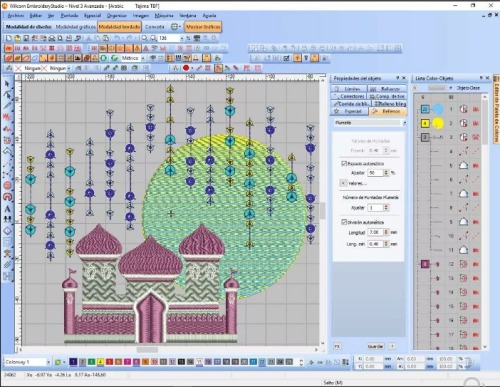Open the Métrico units dropdown

tap(143, 58)
